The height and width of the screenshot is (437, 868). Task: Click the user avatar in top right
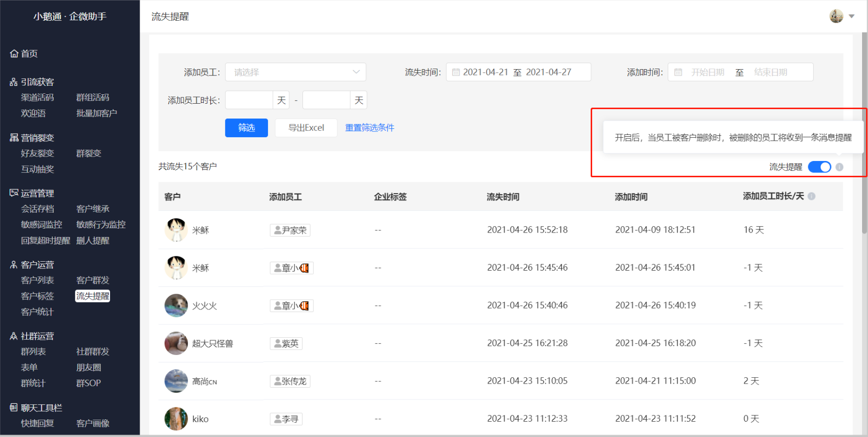(836, 16)
